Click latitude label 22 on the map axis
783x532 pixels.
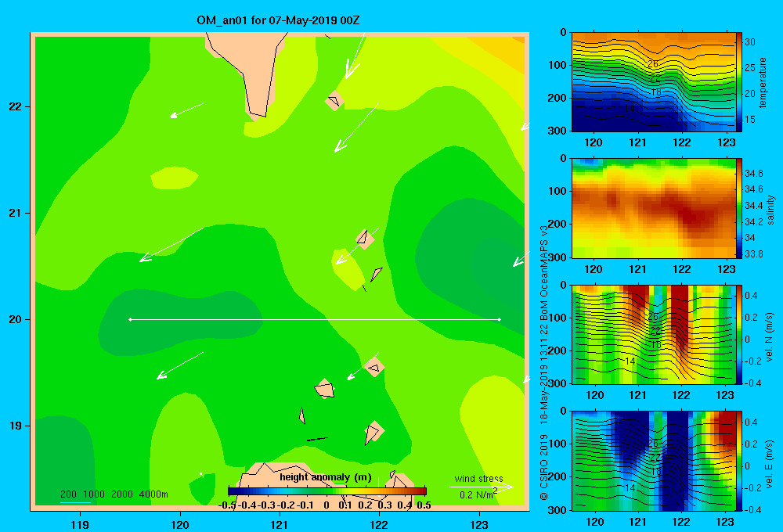(x=16, y=107)
